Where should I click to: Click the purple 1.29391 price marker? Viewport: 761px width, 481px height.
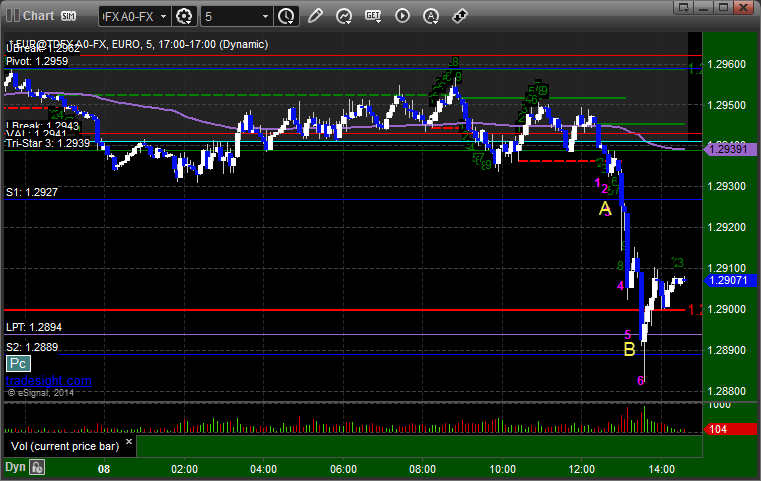(730, 149)
